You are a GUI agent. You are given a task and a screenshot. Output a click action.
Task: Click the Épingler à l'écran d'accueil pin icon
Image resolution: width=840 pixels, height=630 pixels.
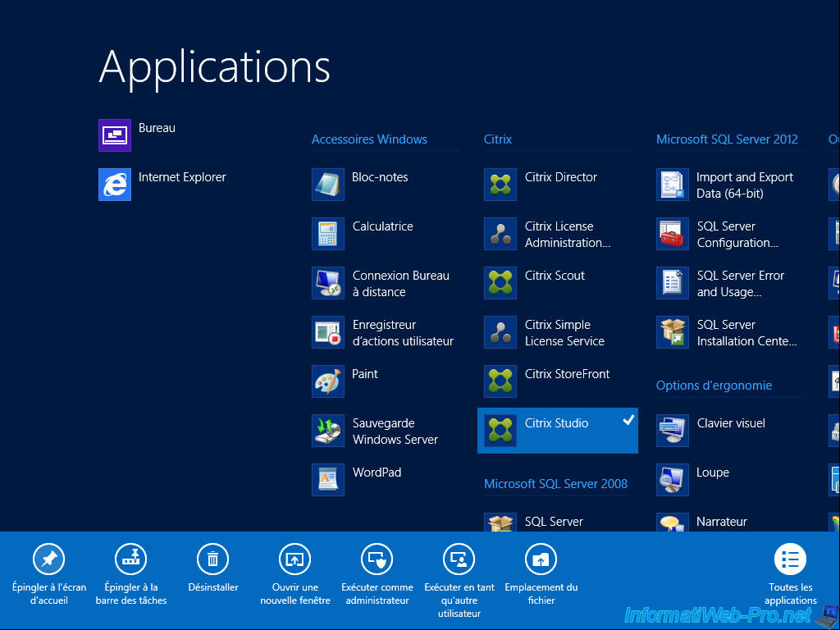[48, 559]
